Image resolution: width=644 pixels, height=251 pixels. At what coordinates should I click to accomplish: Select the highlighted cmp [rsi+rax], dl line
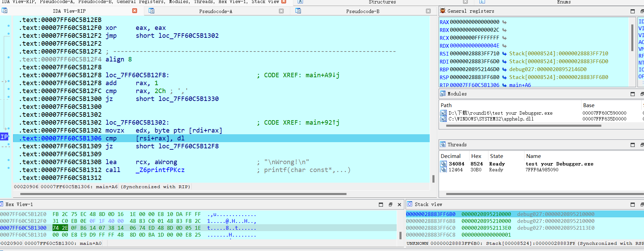221,138
